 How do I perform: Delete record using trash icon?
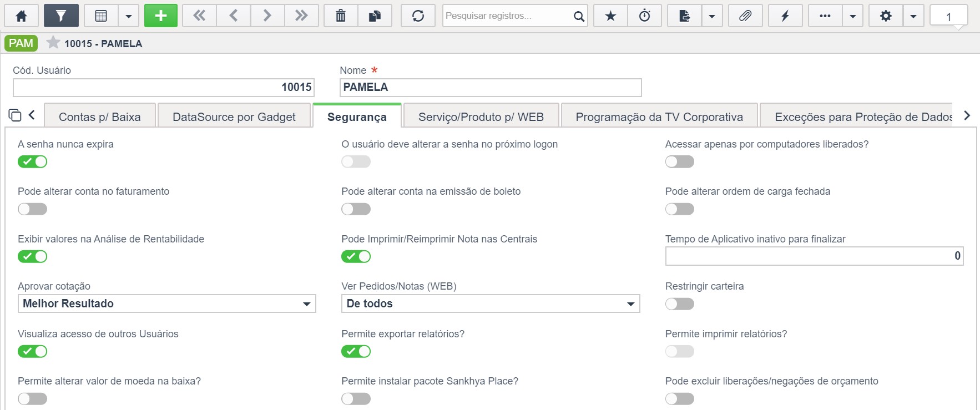(341, 16)
